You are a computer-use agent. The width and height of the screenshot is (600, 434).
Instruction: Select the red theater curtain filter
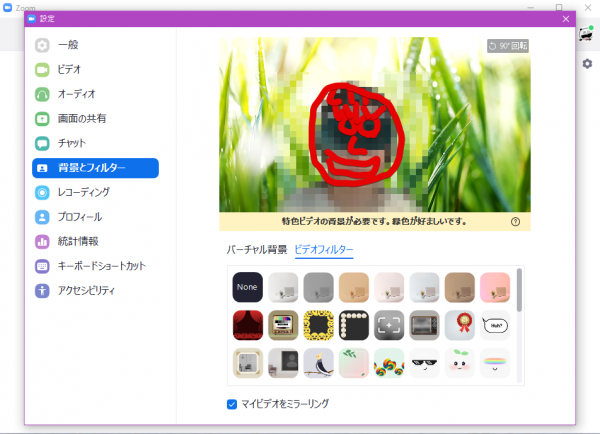248,325
